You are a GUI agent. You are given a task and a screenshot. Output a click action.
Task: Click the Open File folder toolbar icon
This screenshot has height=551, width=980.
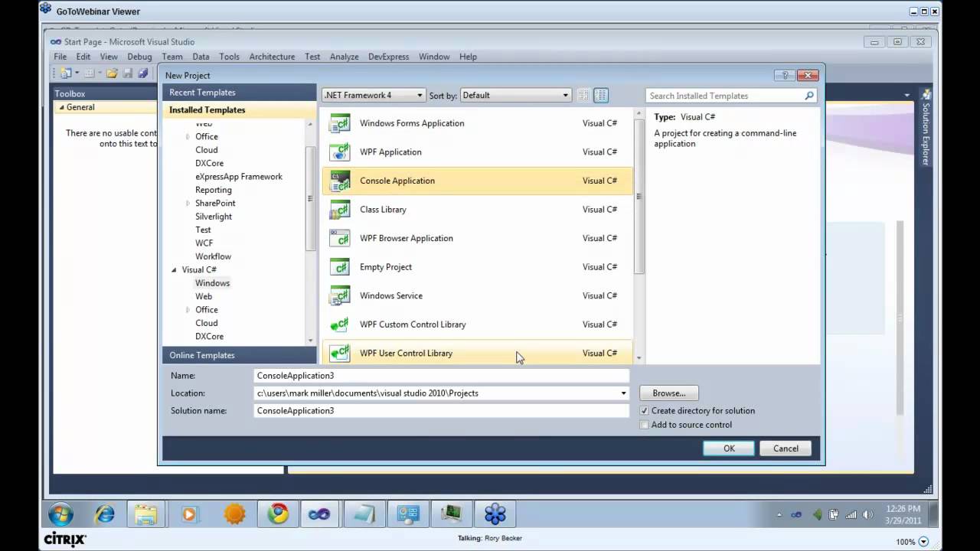(x=112, y=73)
